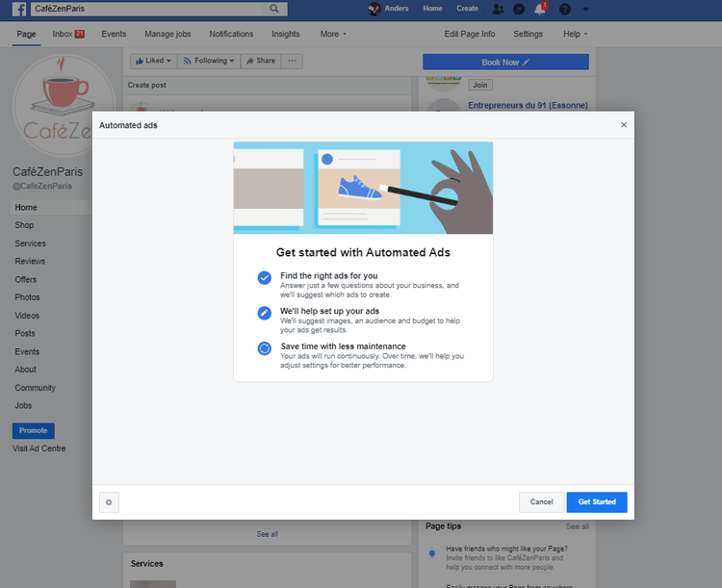Open the help question mark icon
Image resolution: width=722 pixels, height=588 pixels.
[x=565, y=9]
